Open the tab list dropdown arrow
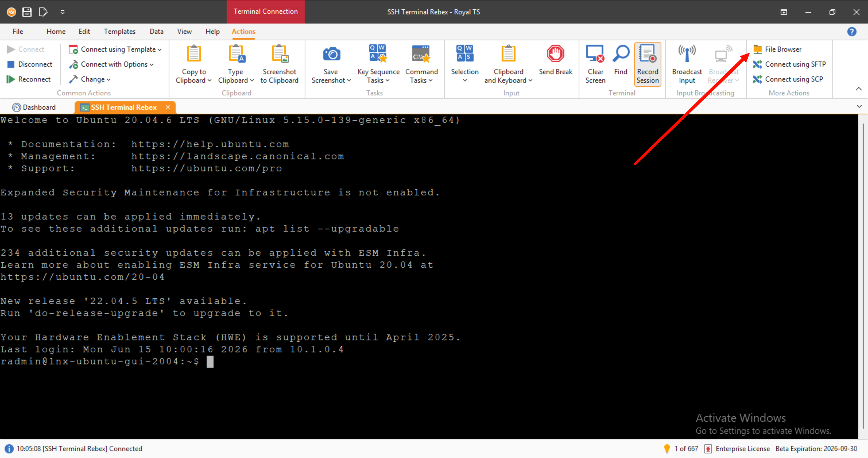This screenshot has height=458, width=868. (859, 106)
